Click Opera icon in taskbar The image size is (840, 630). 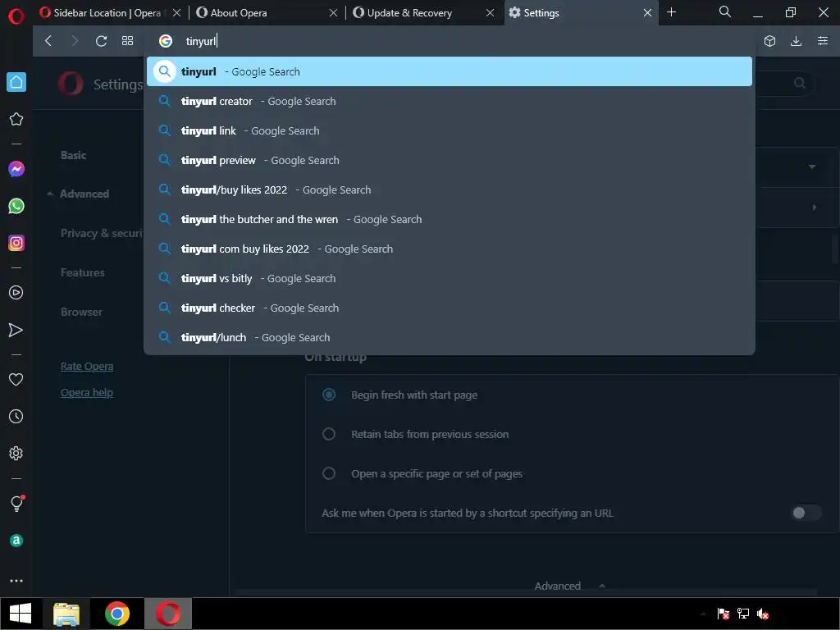(x=168, y=614)
